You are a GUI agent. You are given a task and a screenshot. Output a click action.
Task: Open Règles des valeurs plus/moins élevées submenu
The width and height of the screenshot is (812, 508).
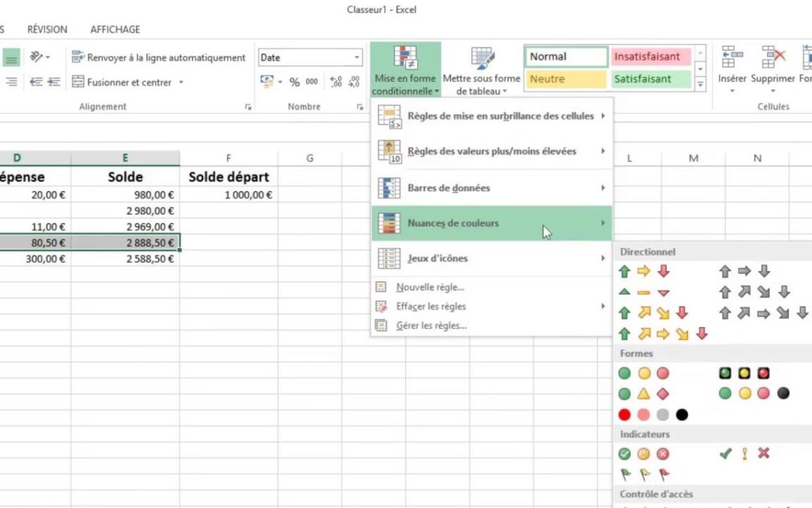pos(492,151)
